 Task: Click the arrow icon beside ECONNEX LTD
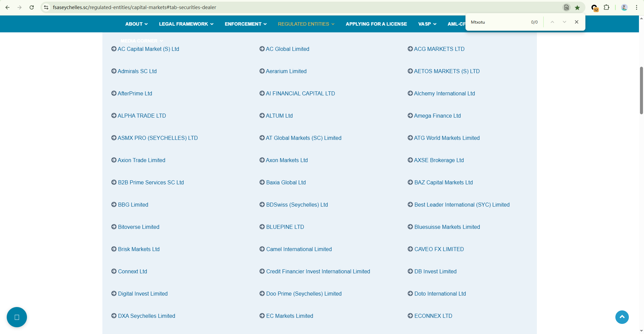(410, 316)
